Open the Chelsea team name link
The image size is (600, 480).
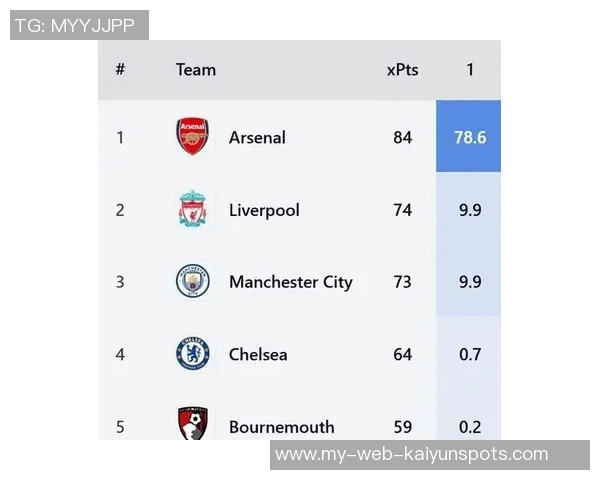(x=258, y=354)
